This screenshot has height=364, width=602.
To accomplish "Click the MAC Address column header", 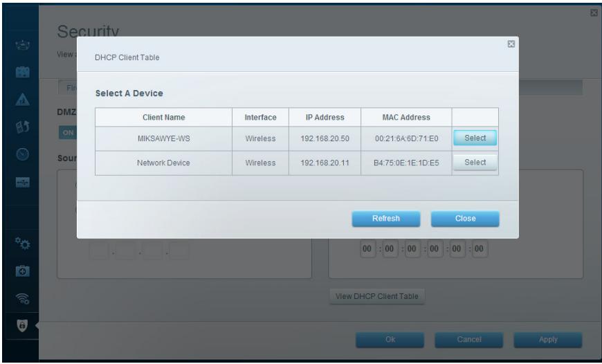I will pos(406,118).
